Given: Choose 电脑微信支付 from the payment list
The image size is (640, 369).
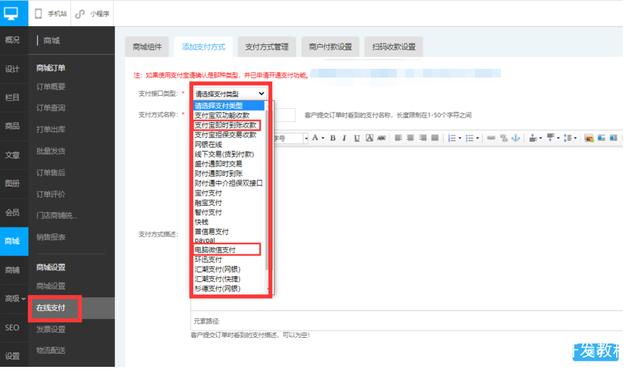Looking at the screenshot, I should (216, 249).
